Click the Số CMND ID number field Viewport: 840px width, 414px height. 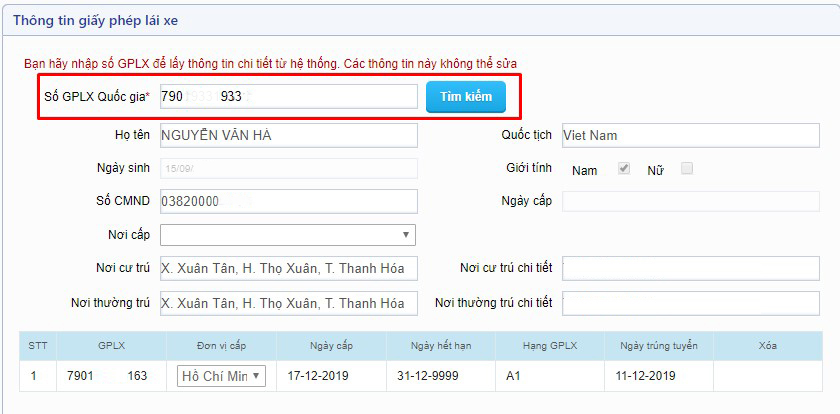(x=287, y=201)
